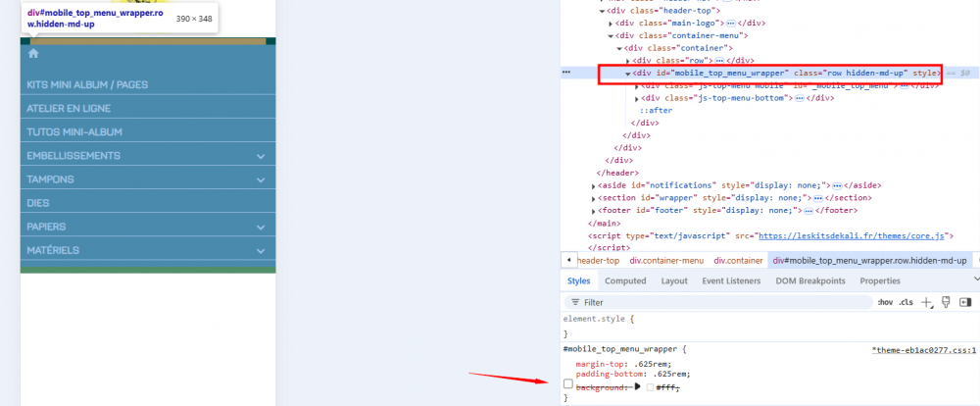Click the PAPIERS menu label
Viewport: 980px width, 406px height.
pyautogui.click(x=46, y=227)
